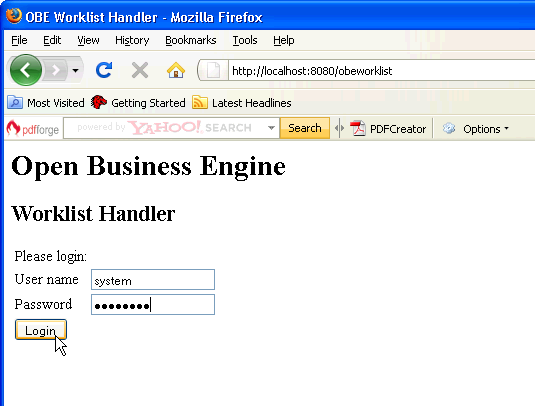Open the Most Visited bookmarks folder
Image resolution: width=535 pixels, height=406 pixels.
46,103
